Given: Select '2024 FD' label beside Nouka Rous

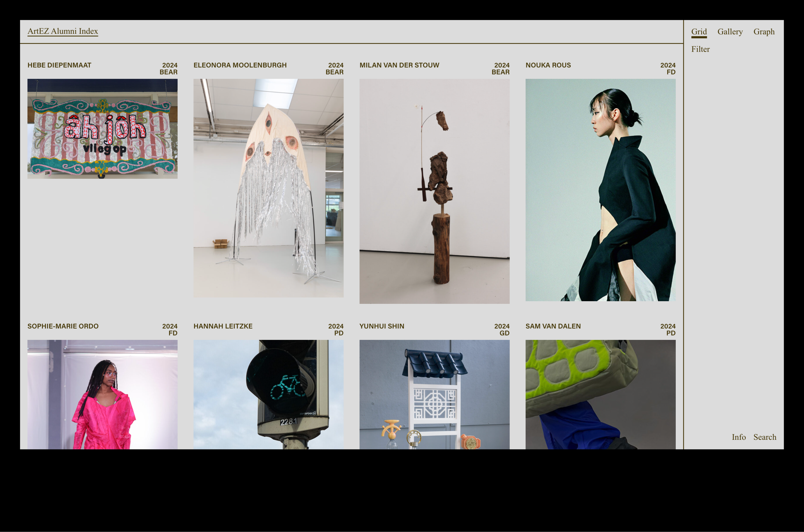Looking at the screenshot, I should click(668, 68).
